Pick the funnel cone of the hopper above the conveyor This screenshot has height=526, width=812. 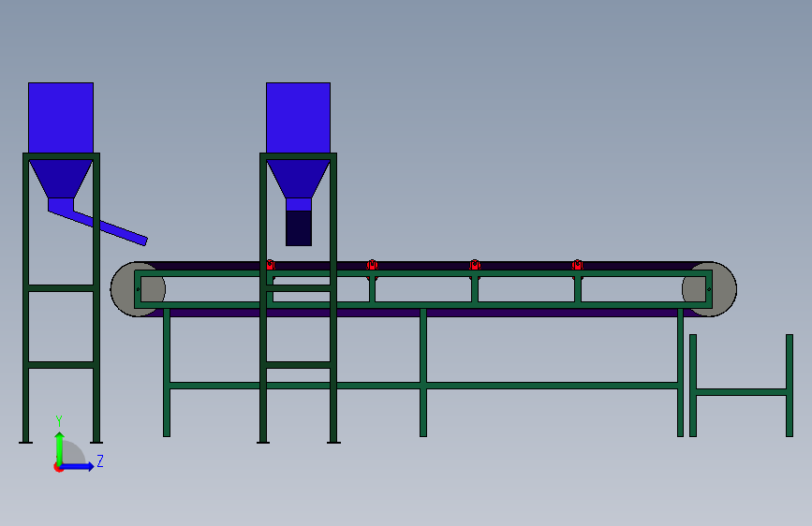298,179
